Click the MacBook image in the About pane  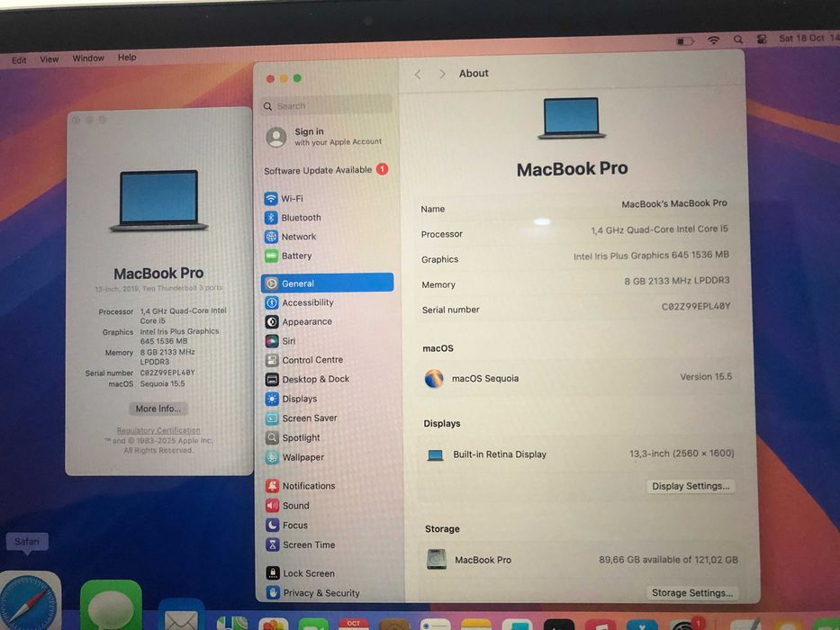(x=572, y=119)
